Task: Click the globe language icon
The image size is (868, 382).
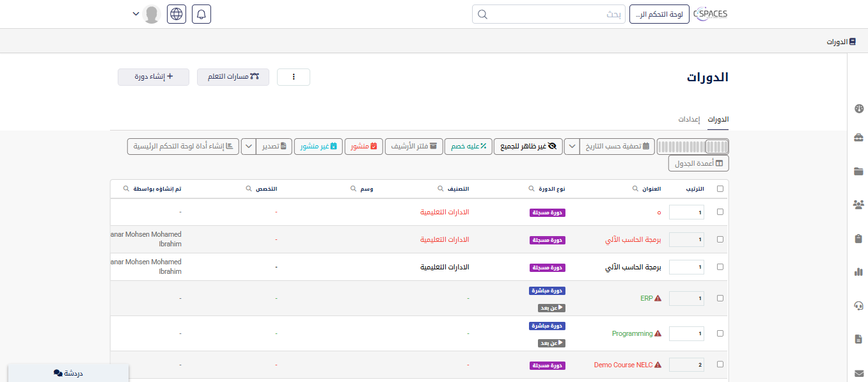Action: click(x=177, y=14)
